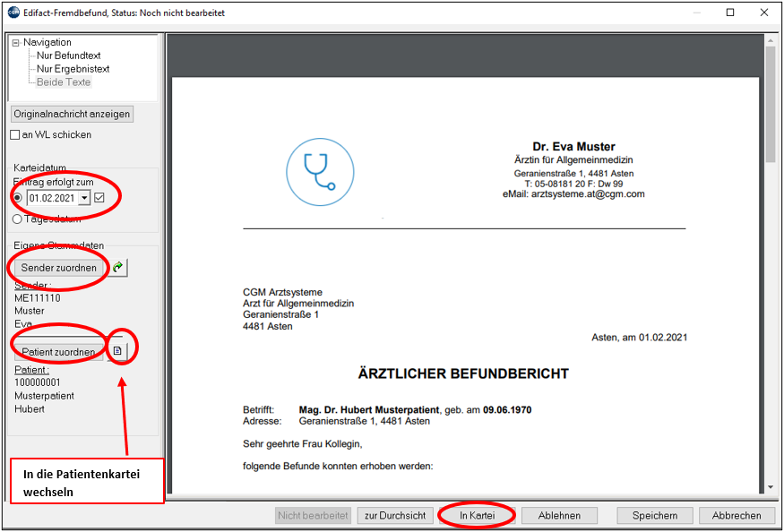Select the 'Eintrag erfolgt zum' date radio button

click(x=18, y=198)
